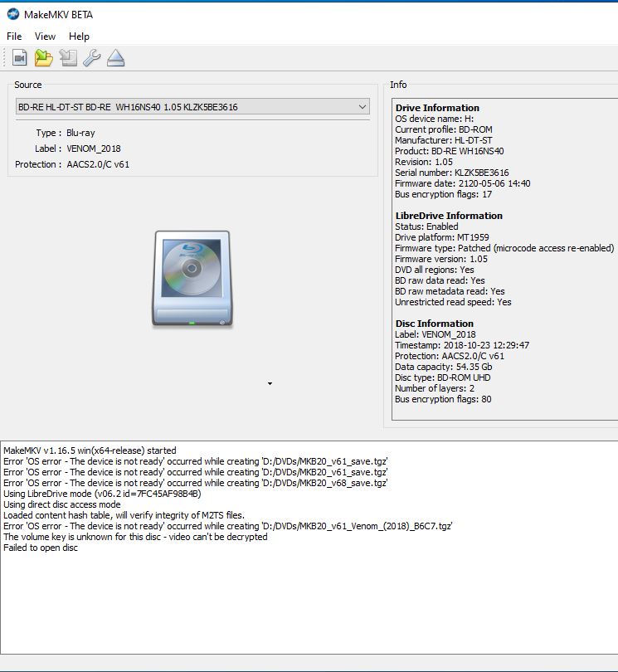Click the 'Unrestricted read speed: Yes' line
618x672 pixels.
click(453, 302)
